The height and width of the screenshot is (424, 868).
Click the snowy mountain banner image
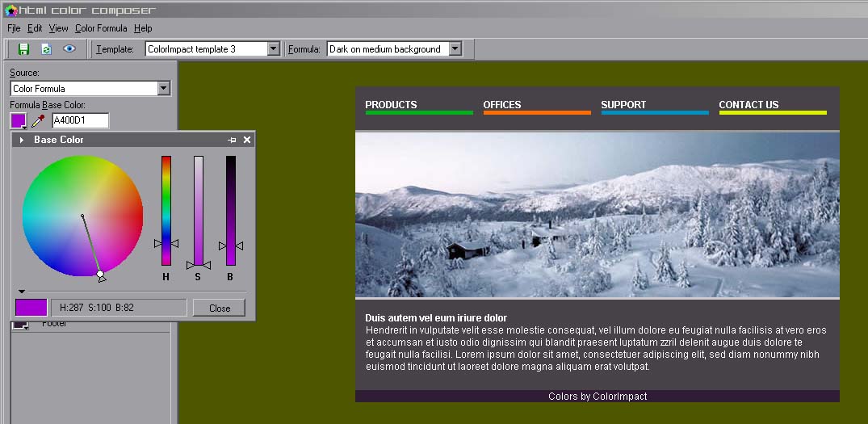pyautogui.click(x=598, y=215)
